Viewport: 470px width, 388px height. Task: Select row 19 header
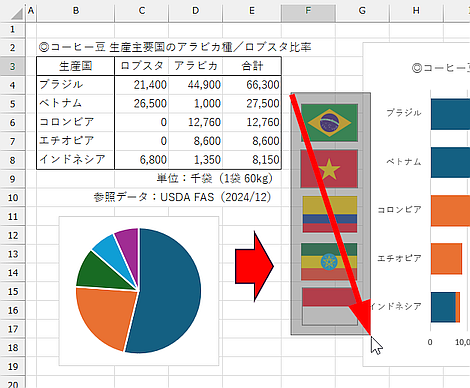[13, 367]
